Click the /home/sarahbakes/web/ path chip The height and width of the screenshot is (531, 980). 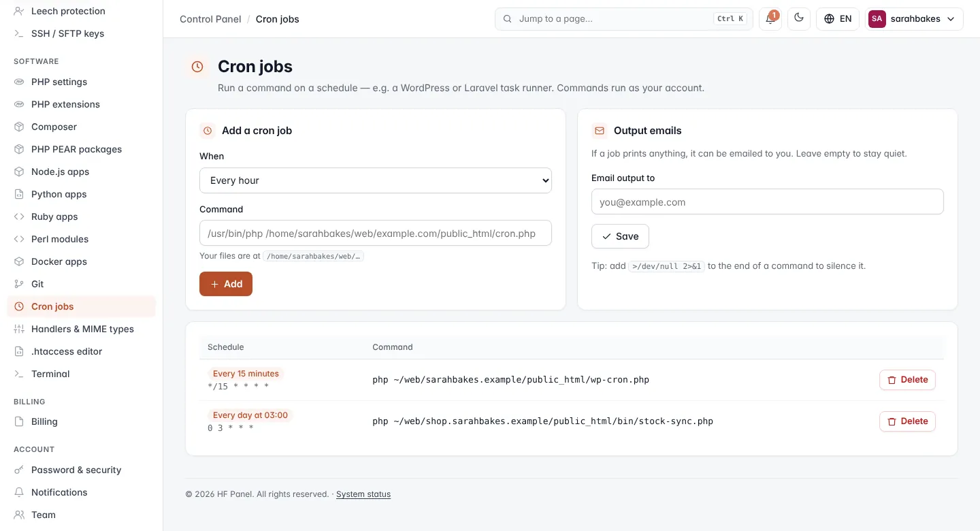[x=314, y=257]
